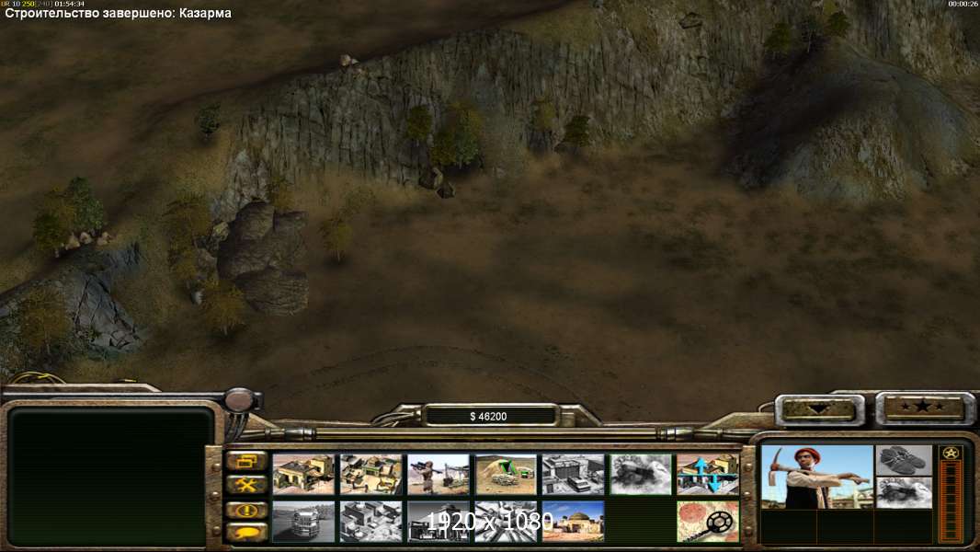The height and width of the screenshot is (552, 980).
Task: Click the crossed wrench and hammer button
Action: pos(246,485)
